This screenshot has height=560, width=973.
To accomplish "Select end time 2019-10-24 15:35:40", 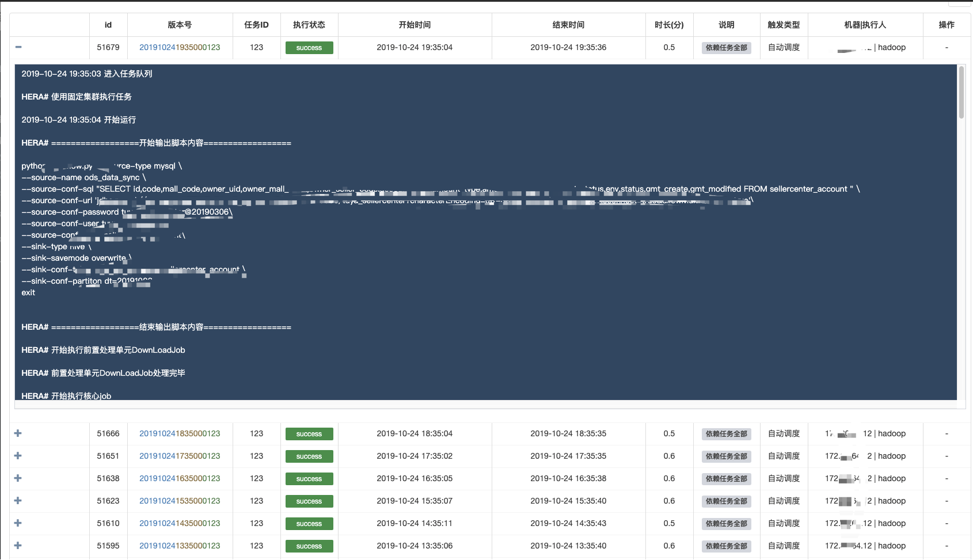I will point(568,501).
